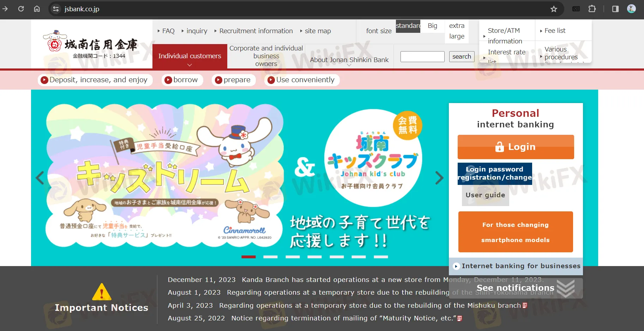The height and width of the screenshot is (331, 644).
Task: Open the browser extensions puzzle icon
Action: click(x=592, y=9)
